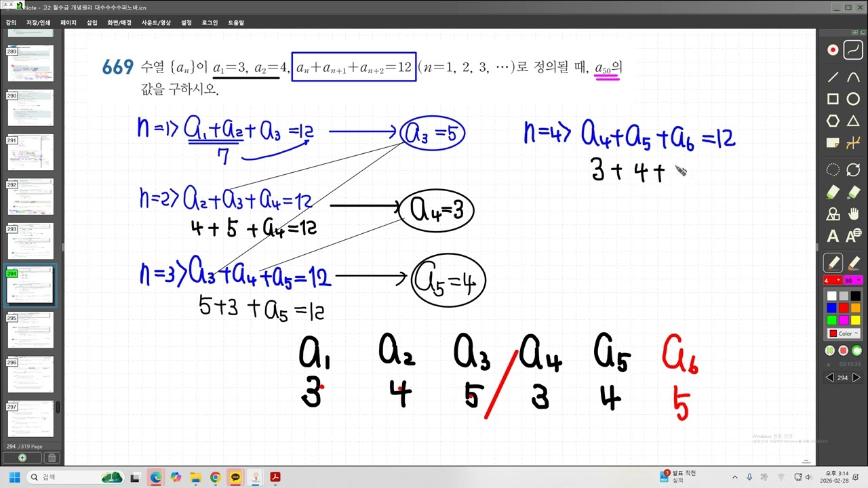Activate the highlighter marker mode
Viewport: 868px width, 488px height.
coord(853,263)
